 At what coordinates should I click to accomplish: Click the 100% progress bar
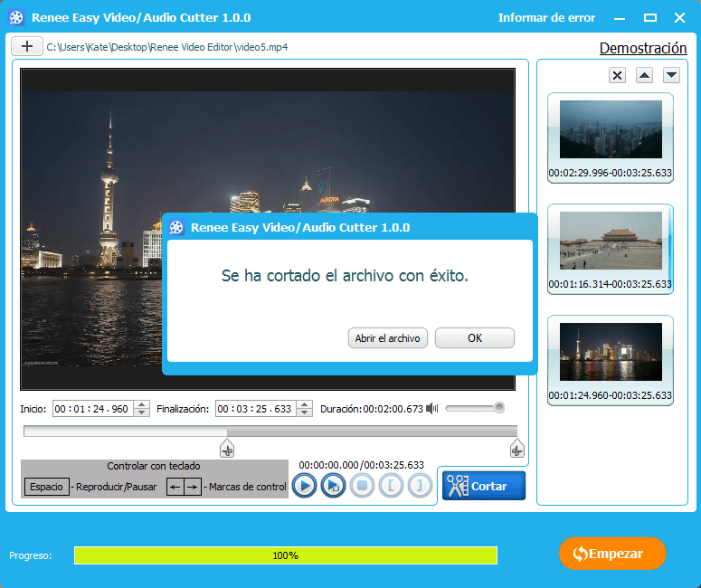point(286,555)
